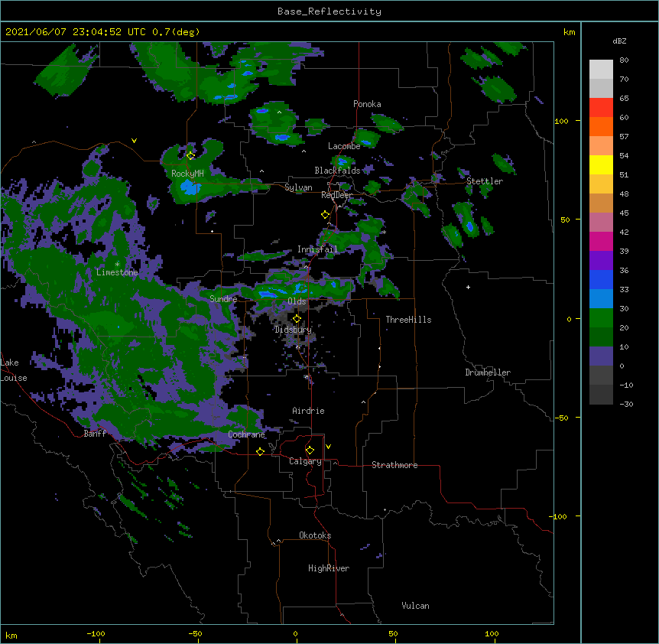The image size is (659, 644).
Task: Click the yellow 51 dBZ legend swatch
Action: click(x=601, y=164)
